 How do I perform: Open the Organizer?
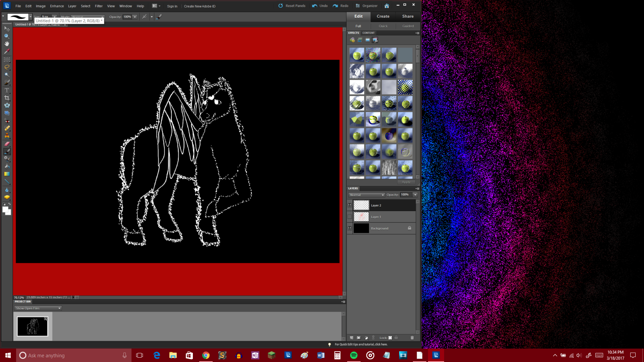point(367,6)
